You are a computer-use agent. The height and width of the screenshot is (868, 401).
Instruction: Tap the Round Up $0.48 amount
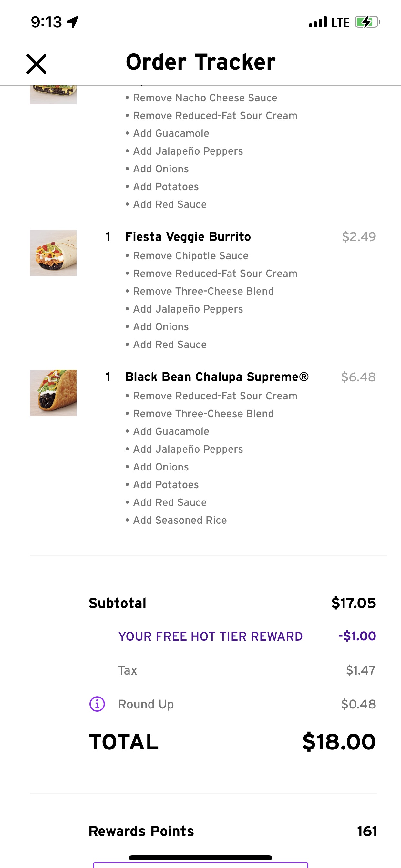[x=358, y=704]
